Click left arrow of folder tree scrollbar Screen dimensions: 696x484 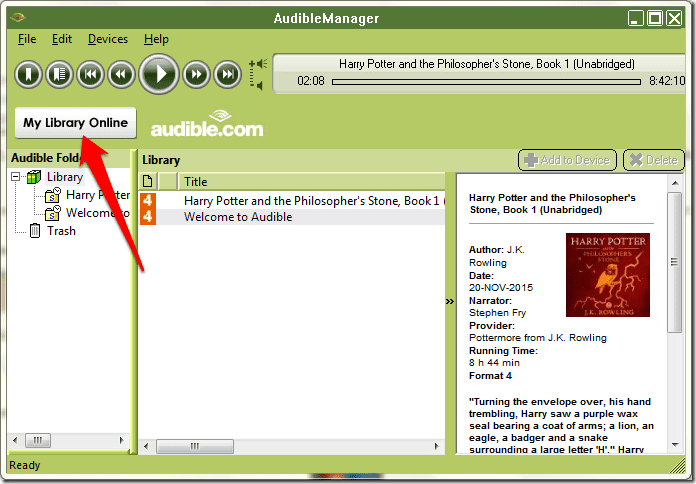16,440
